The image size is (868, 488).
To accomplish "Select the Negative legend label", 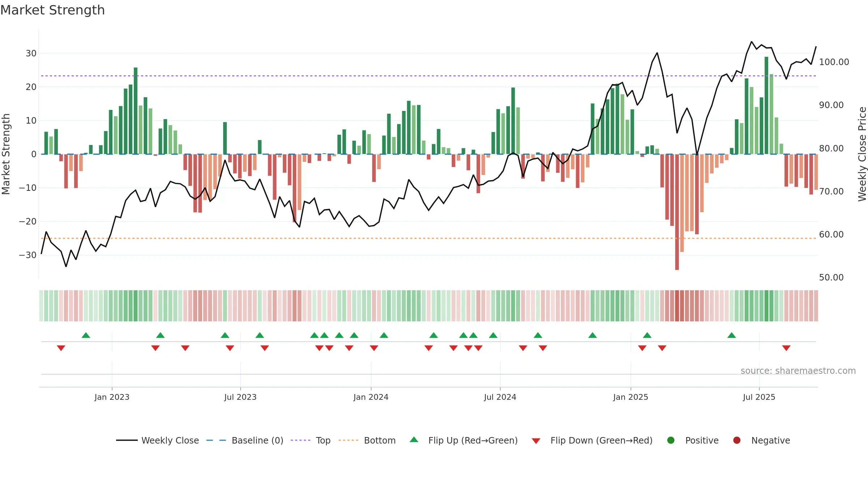I will (771, 440).
